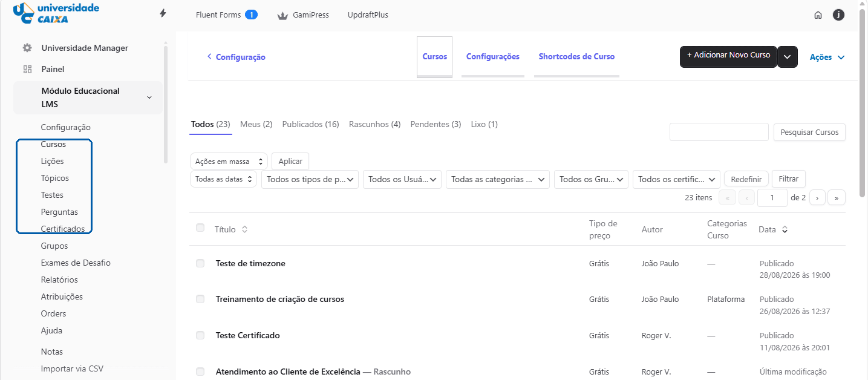The height and width of the screenshot is (380, 868).
Task: Open the Ações em massa dropdown
Action: (229, 161)
